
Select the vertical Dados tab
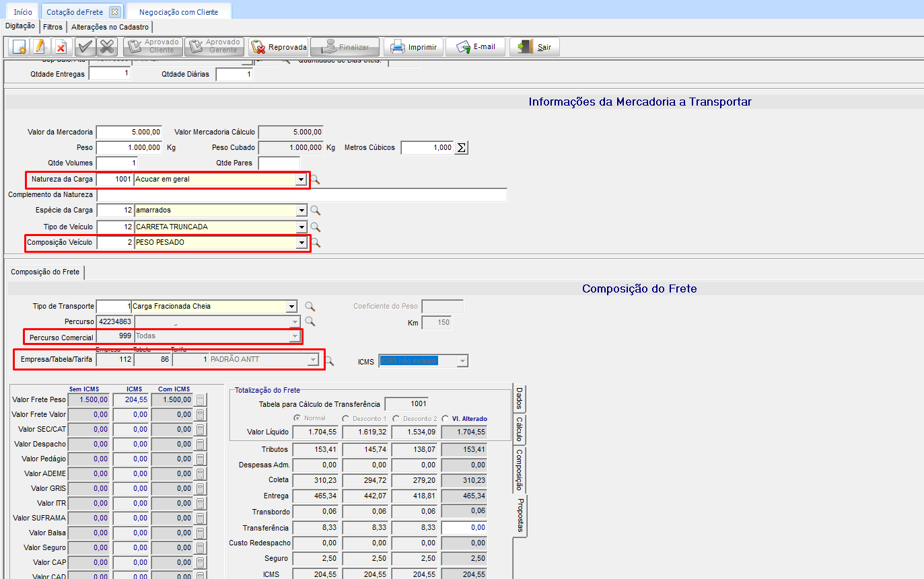point(519,399)
